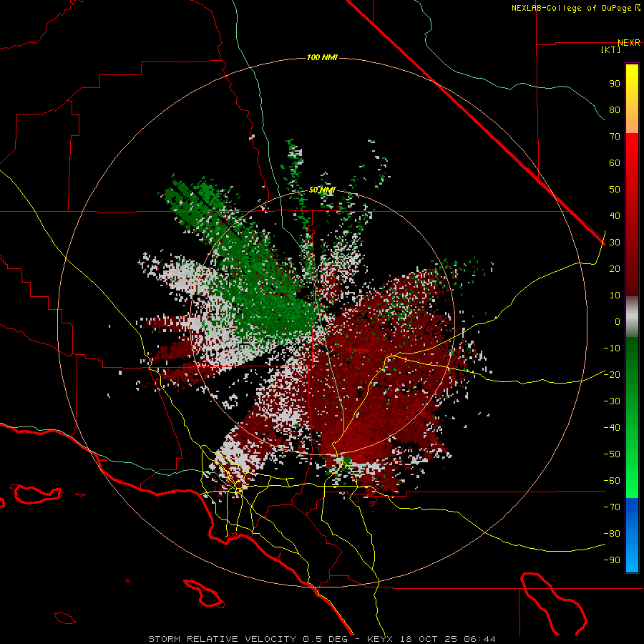Click the 40 value on the velocity scale
Screen dimensions: 644x644
pos(615,215)
